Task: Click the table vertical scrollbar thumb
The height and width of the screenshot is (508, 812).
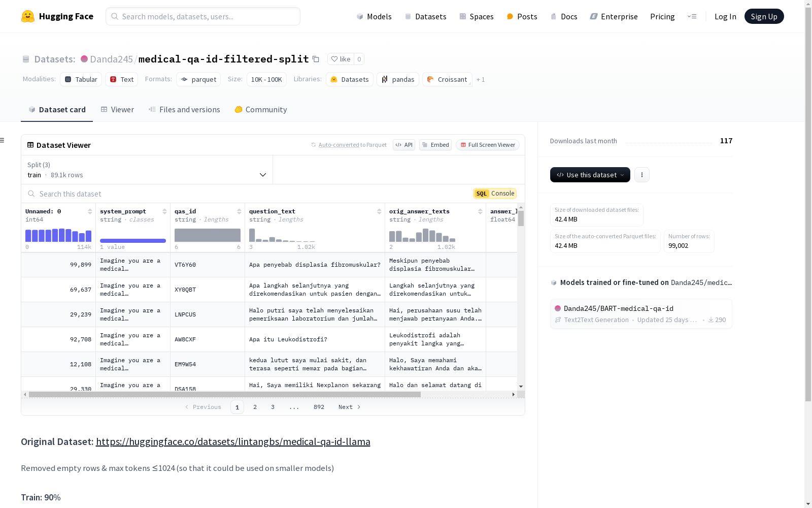Action: (521, 218)
